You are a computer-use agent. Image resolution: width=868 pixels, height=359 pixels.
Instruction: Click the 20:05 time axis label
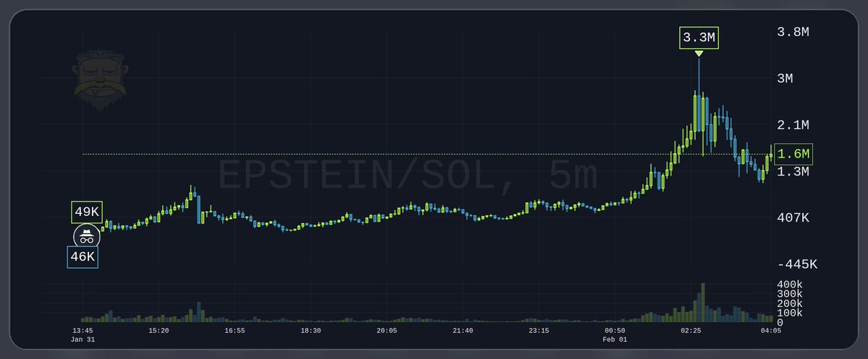click(386, 330)
